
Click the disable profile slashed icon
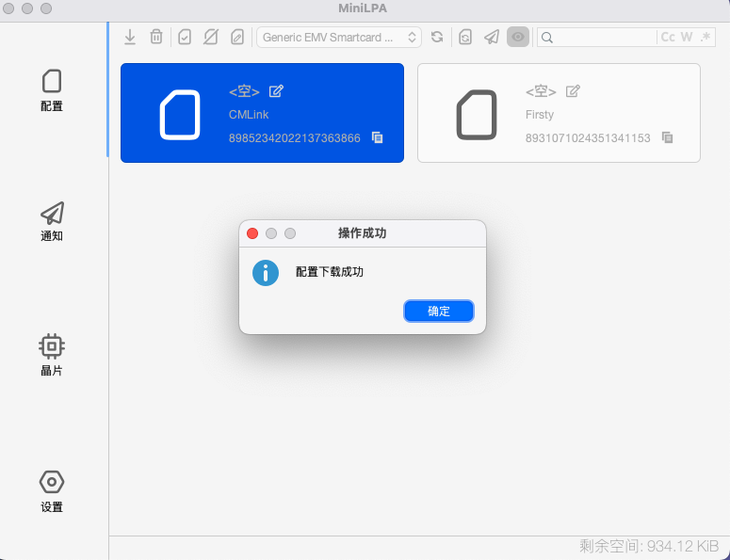click(211, 37)
